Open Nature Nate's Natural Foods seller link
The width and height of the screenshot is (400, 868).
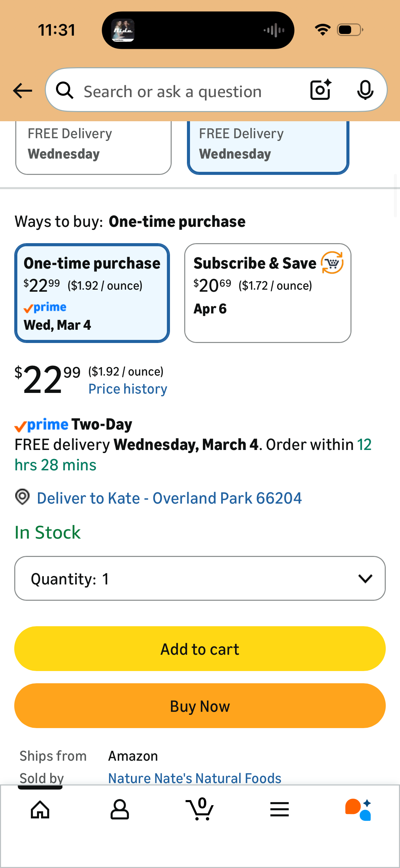tap(195, 778)
